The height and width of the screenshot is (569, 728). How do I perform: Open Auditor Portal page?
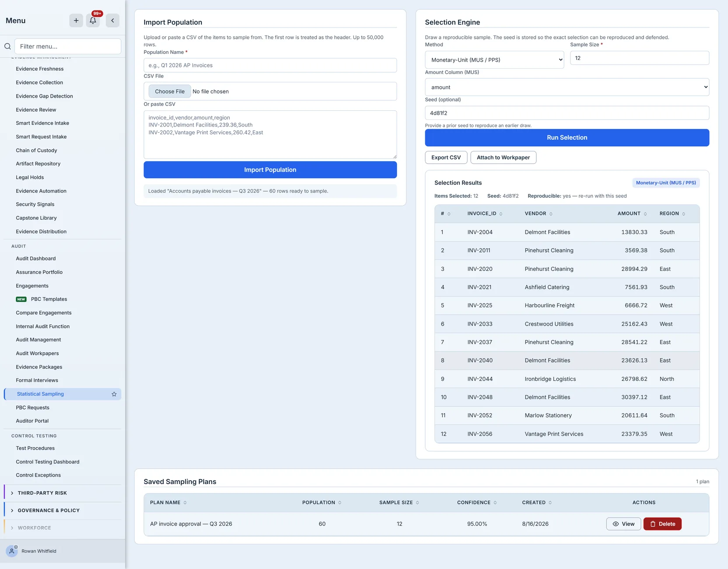point(32,421)
